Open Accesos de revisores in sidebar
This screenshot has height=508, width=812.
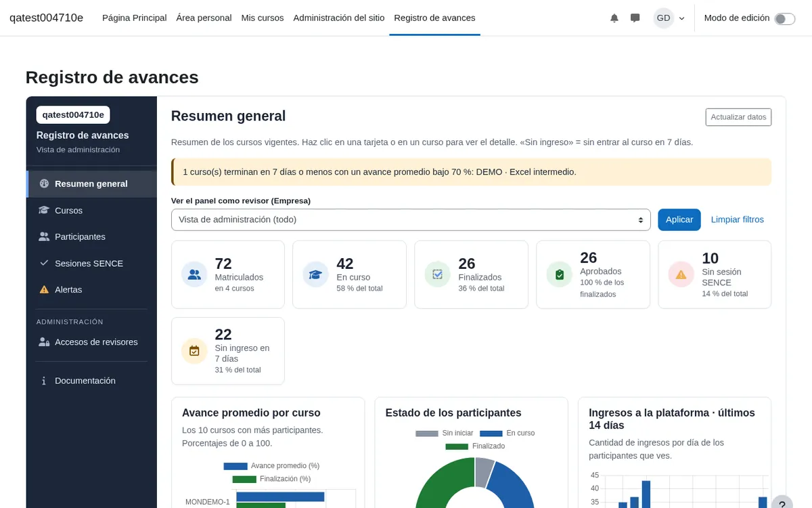point(91,342)
